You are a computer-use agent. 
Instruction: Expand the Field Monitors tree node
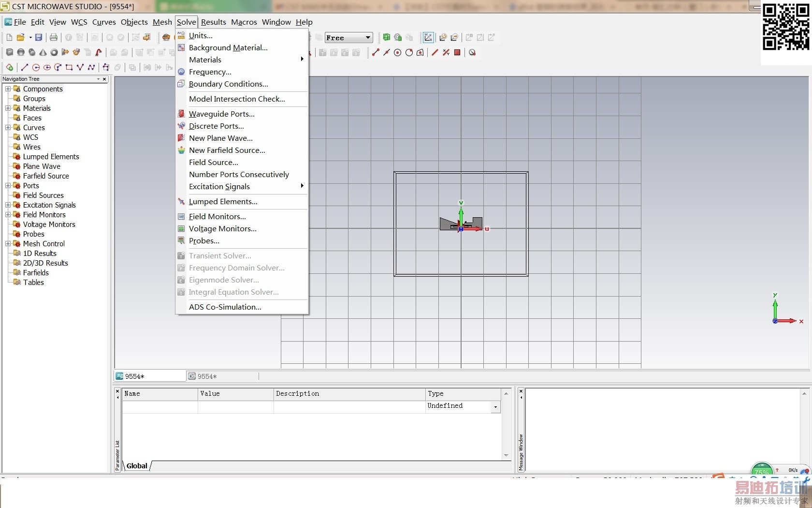[8, 214]
